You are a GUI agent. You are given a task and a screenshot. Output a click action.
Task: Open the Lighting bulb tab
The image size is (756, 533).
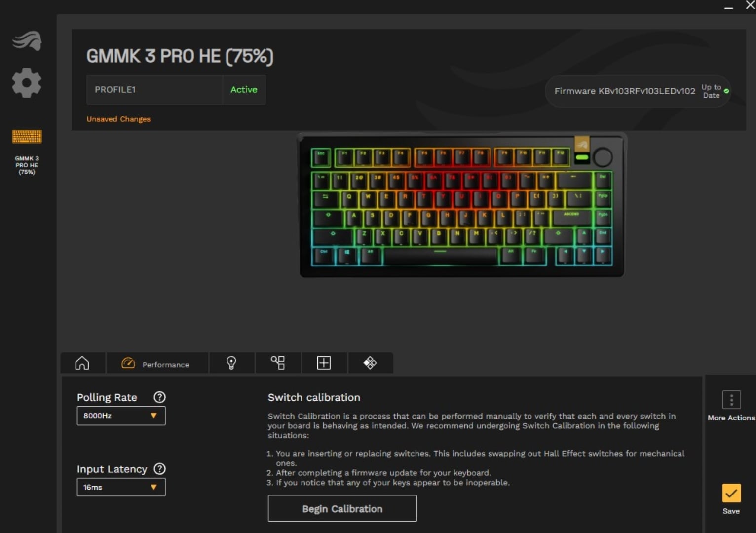point(231,363)
